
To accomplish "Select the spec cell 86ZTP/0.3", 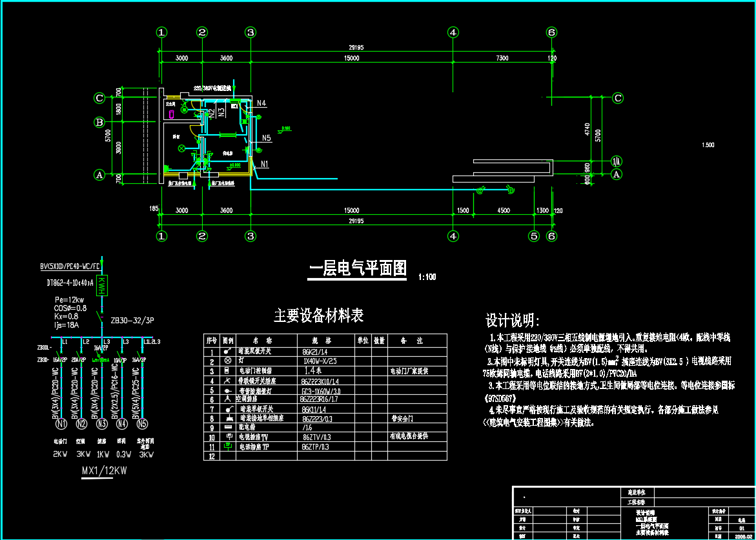I will [x=315, y=447].
